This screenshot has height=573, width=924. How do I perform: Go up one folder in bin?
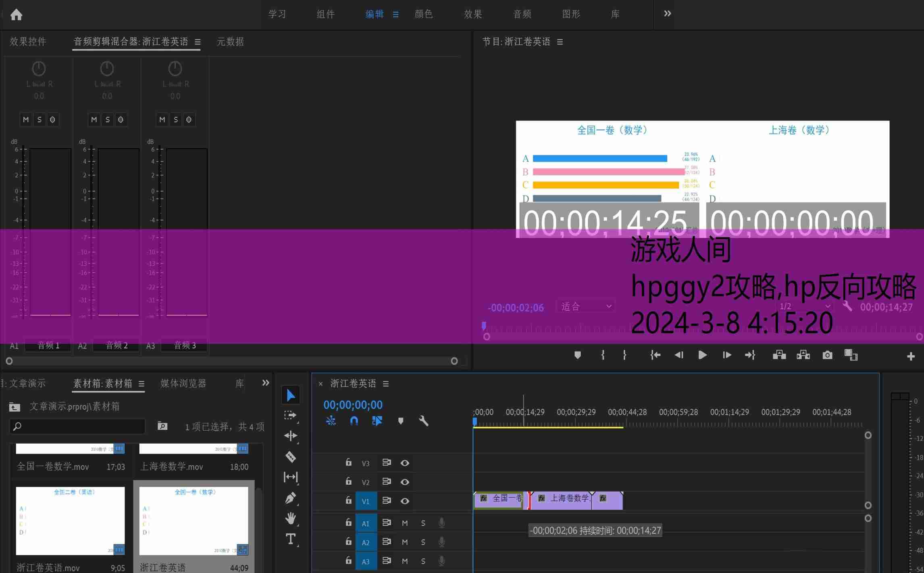[15, 407]
